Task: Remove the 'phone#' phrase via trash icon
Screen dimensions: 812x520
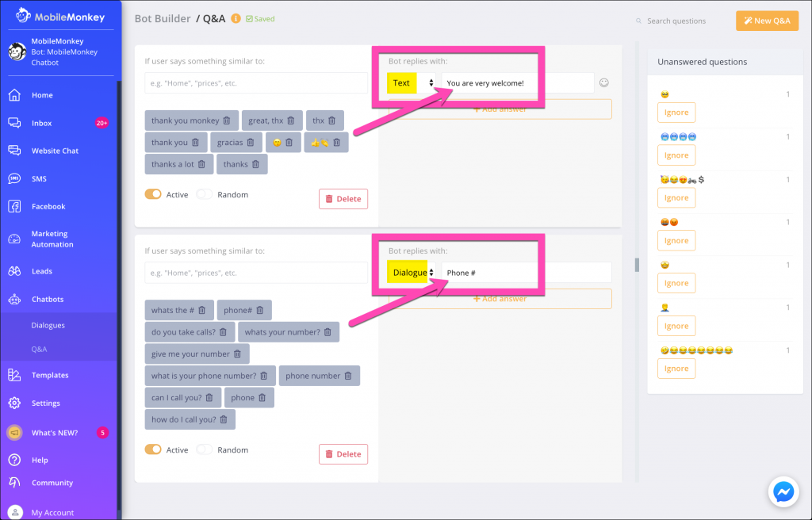Action: (260, 310)
